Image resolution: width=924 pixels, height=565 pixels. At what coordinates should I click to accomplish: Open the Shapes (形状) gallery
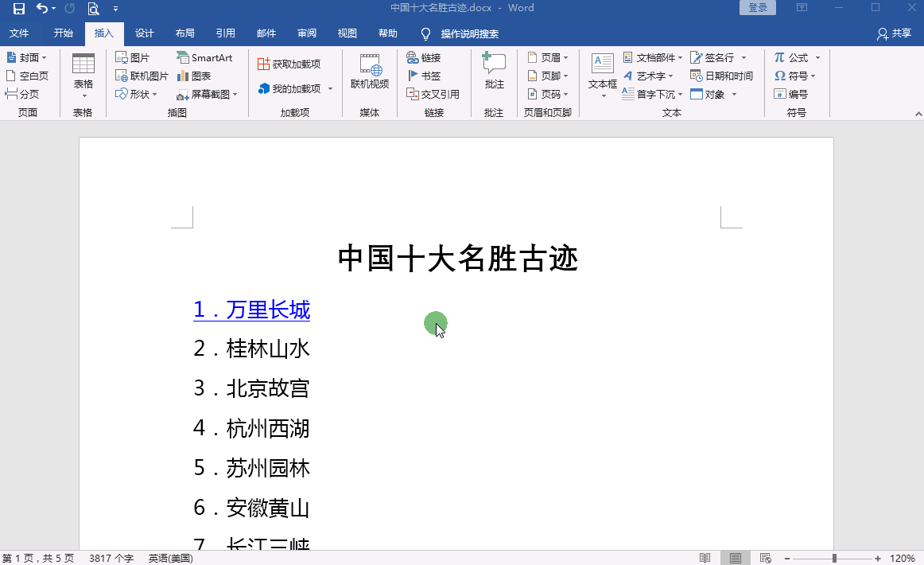tap(136, 95)
